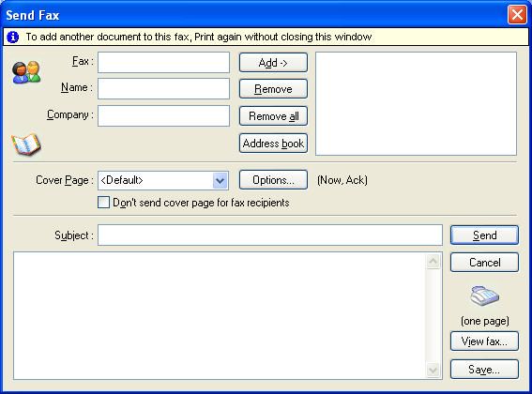Click the fax machine icon
This screenshot has height=394, width=532.
coord(484,295)
